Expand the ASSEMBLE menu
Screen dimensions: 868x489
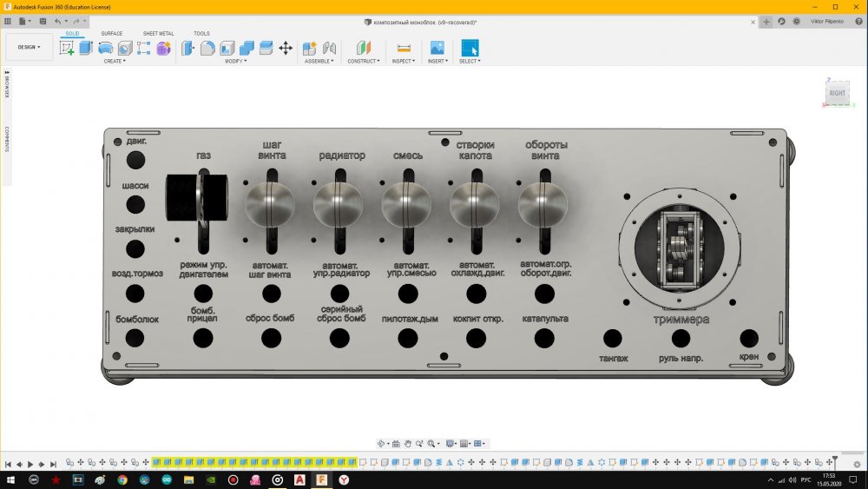319,61
